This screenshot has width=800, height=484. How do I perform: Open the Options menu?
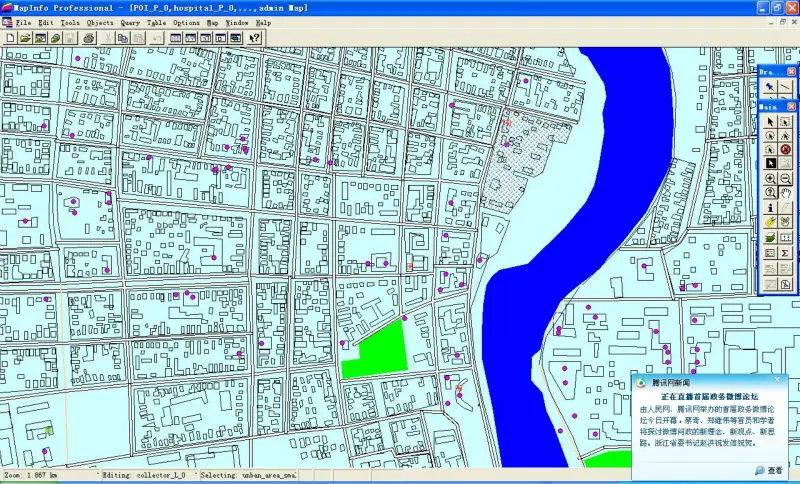tap(186, 22)
